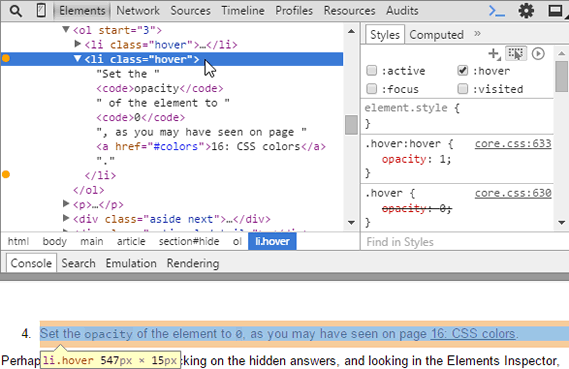Image resolution: width=569 pixels, height=369 pixels.
Task: Select main in the breadcrumb
Action: click(x=92, y=241)
